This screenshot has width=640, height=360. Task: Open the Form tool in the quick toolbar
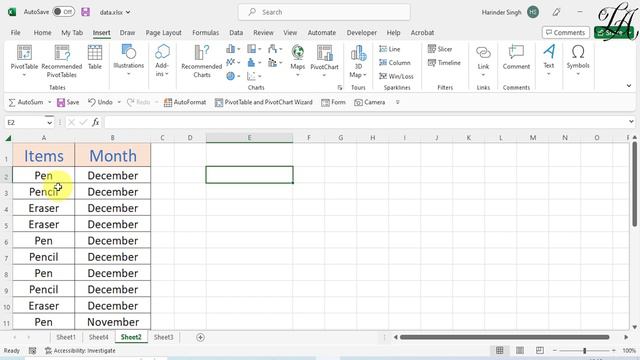[x=333, y=102]
